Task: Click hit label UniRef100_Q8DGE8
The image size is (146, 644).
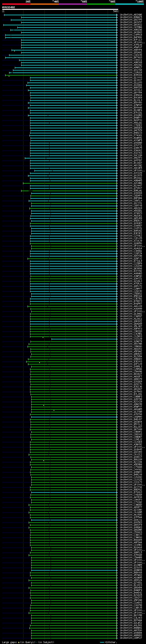Action: (131, 128)
